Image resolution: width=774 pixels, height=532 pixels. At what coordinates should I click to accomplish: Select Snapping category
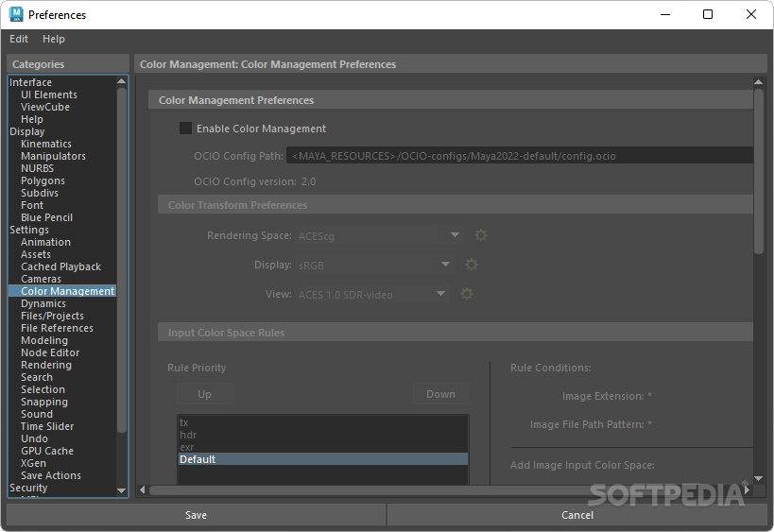point(43,403)
